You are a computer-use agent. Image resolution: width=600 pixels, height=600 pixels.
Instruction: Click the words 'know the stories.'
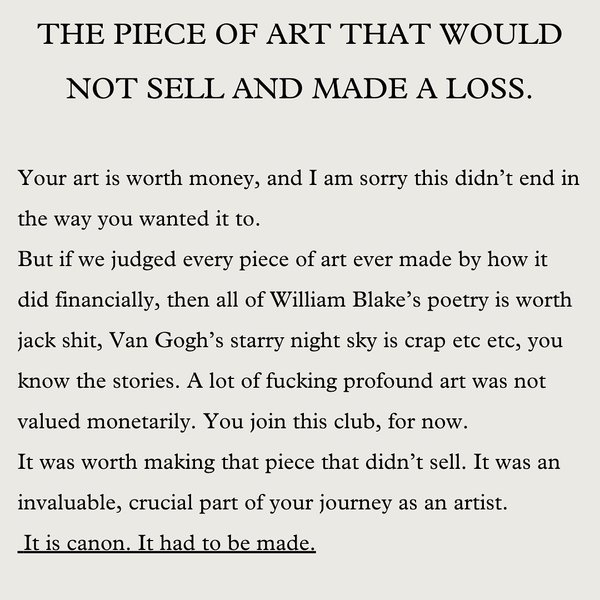(98, 381)
